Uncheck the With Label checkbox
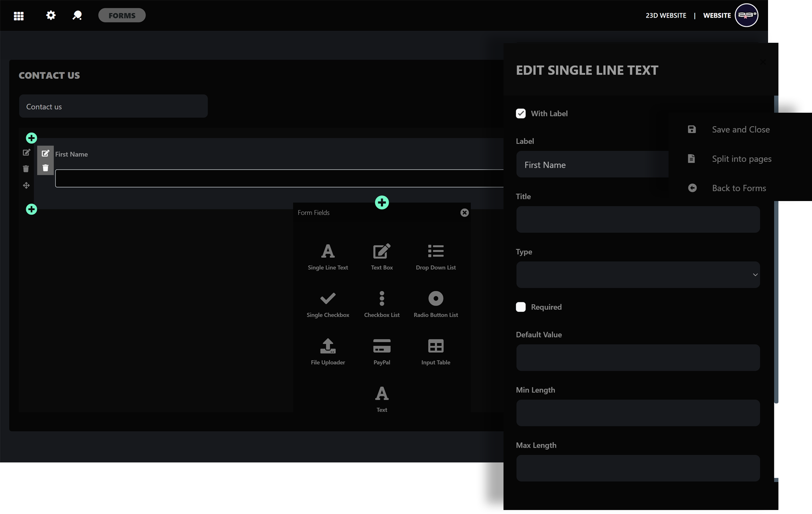 521,114
